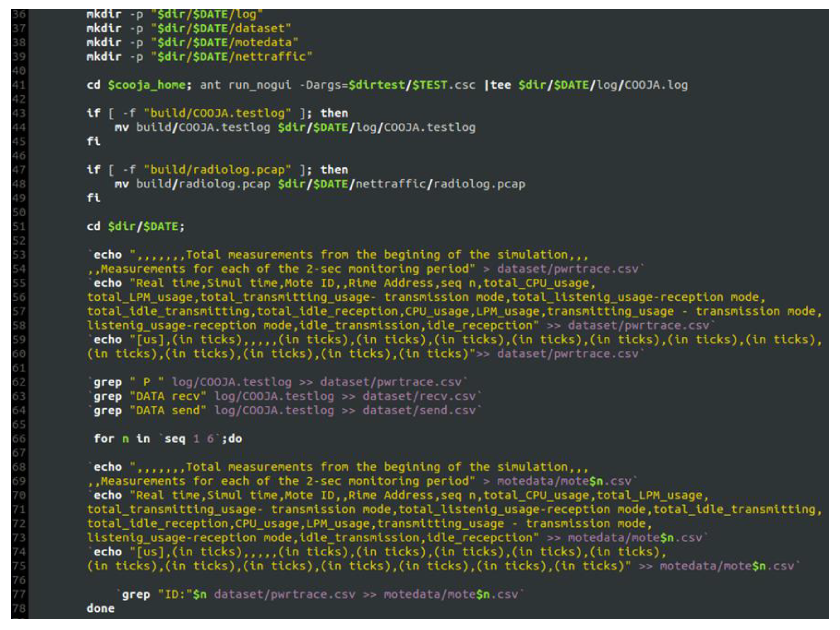Click '"DATA recv"' string on line 63
The width and height of the screenshot is (840, 630).
168,396
